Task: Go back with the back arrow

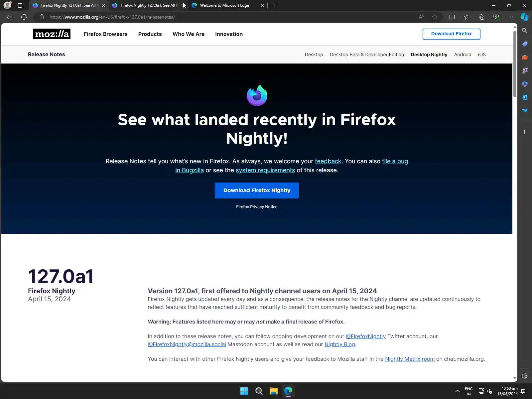Action: pyautogui.click(x=9, y=17)
